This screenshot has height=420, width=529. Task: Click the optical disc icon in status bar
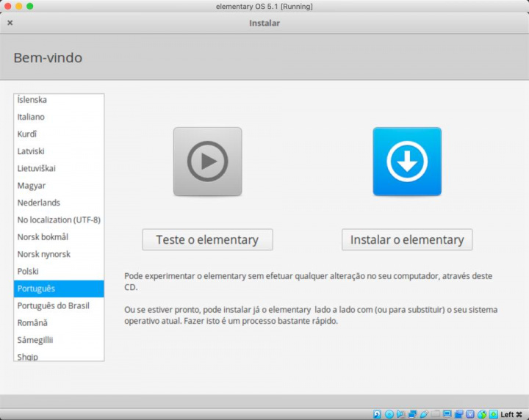pyautogui.click(x=389, y=414)
